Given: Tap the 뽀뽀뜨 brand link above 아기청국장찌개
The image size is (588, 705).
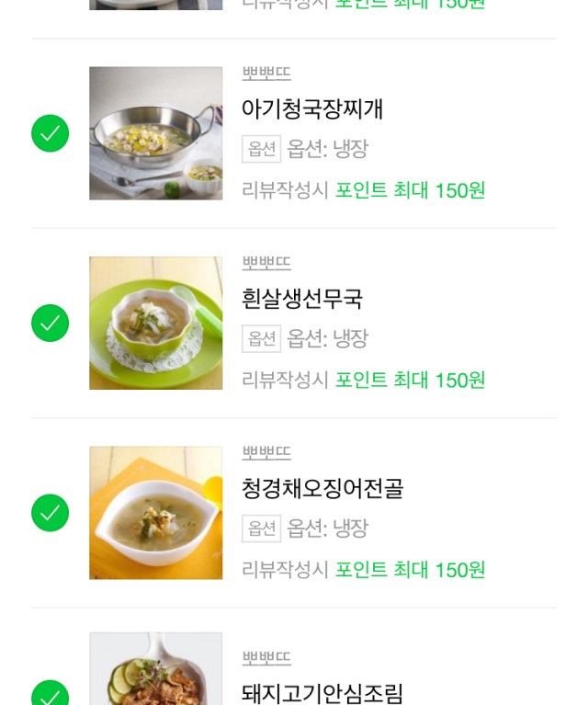Looking at the screenshot, I should pyautogui.click(x=266, y=74).
